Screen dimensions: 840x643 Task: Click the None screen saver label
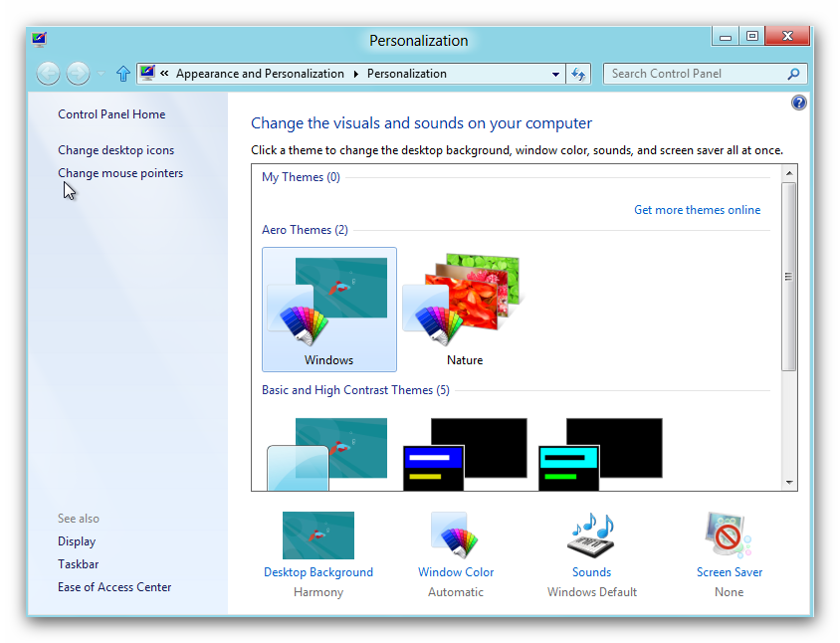click(x=730, y=592)
